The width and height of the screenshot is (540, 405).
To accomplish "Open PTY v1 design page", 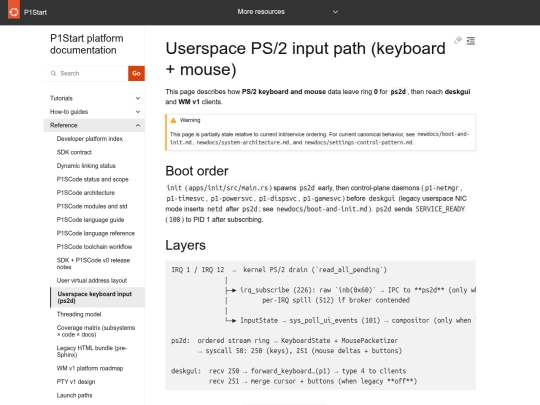I will coord(76,382).
